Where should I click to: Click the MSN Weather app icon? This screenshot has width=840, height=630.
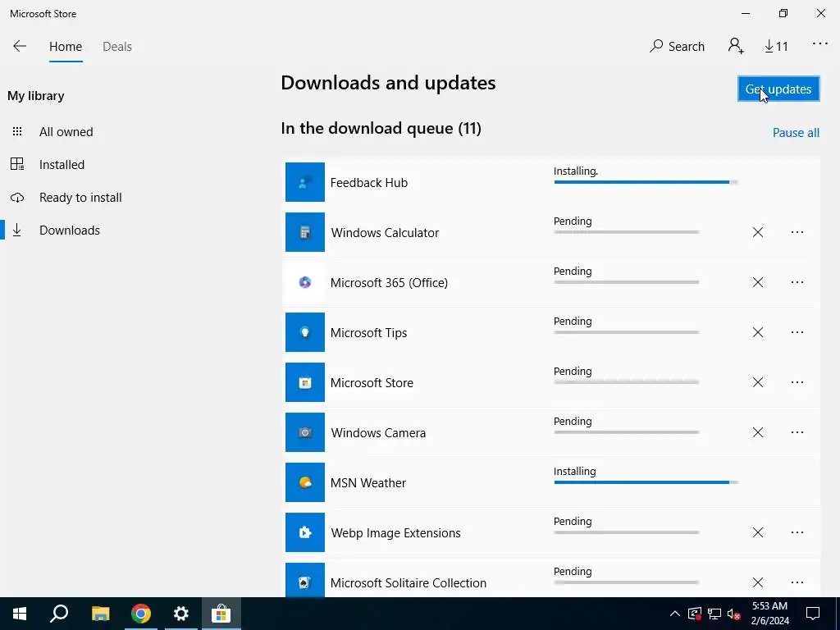click(305, 482)
